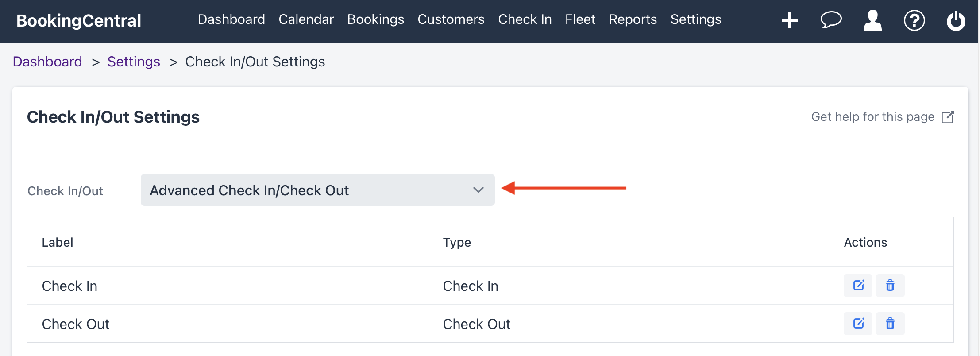Select the Check In label cell
Image resolution: width=980 pixels, height=356 pixels.
69,286
